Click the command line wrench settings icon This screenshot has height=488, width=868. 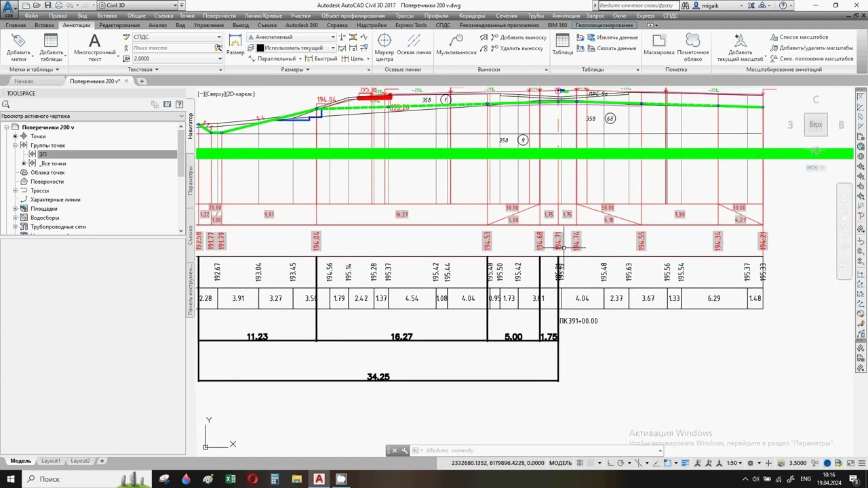(406, 451)
